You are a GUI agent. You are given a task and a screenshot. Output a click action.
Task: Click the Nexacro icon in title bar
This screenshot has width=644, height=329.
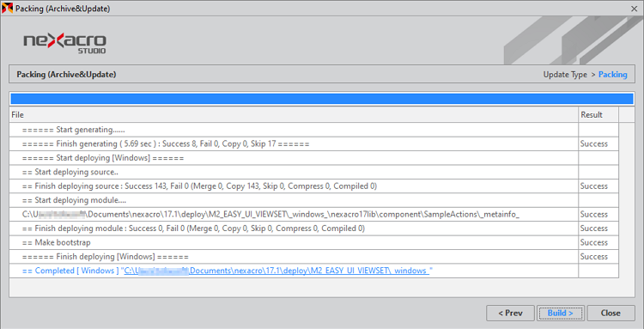(x=7, y=9)
